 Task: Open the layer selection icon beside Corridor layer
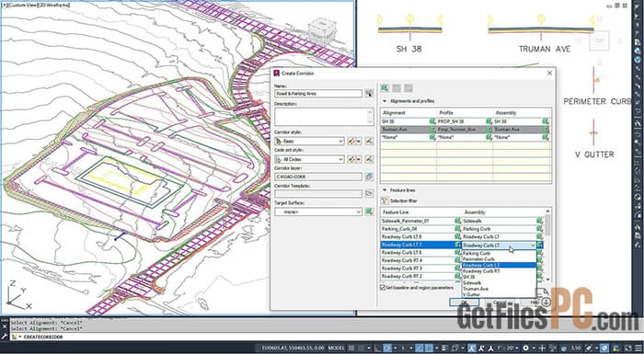[x=369, y=177]
